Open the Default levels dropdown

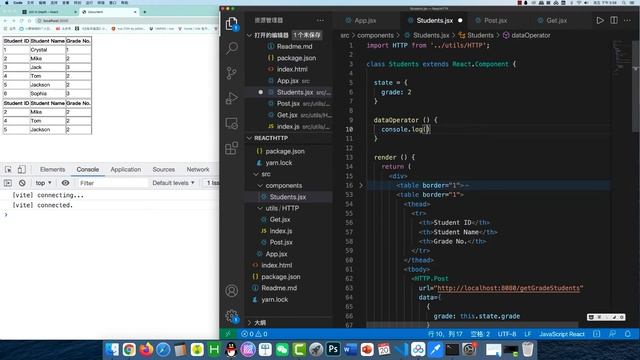173,183
